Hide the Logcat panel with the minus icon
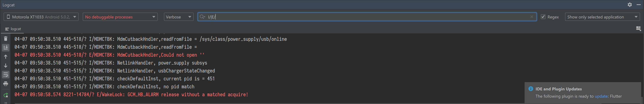644x104 pixels. tap(638, 5)
